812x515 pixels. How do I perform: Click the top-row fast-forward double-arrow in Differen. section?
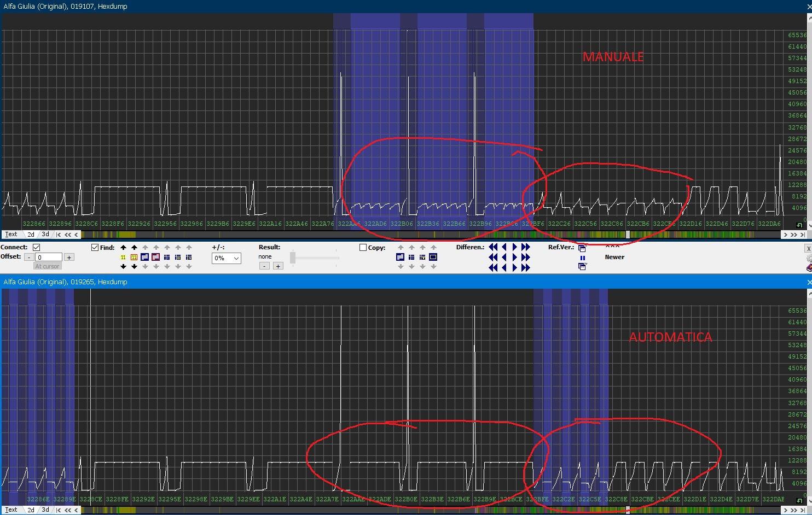point(526,247)
